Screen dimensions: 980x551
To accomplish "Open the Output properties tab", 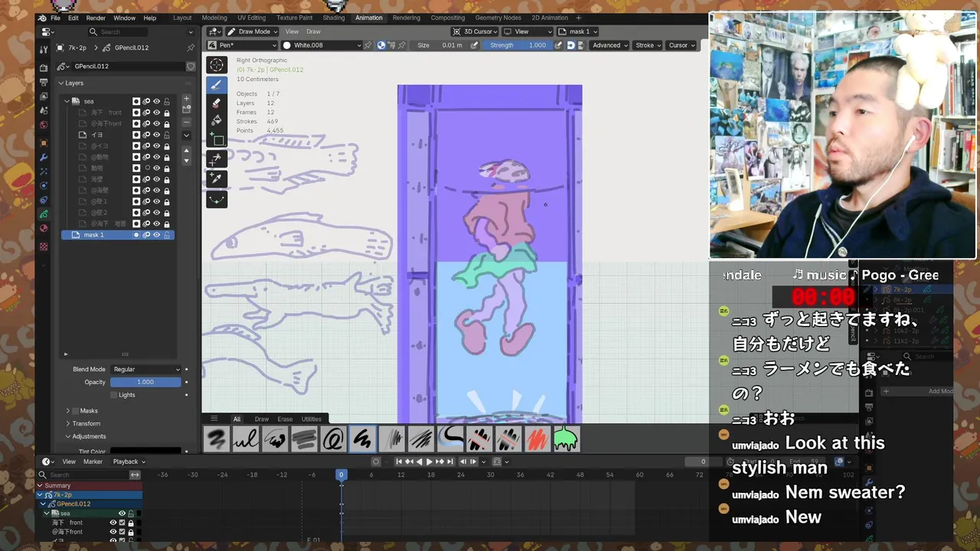I will click(44, 83).
